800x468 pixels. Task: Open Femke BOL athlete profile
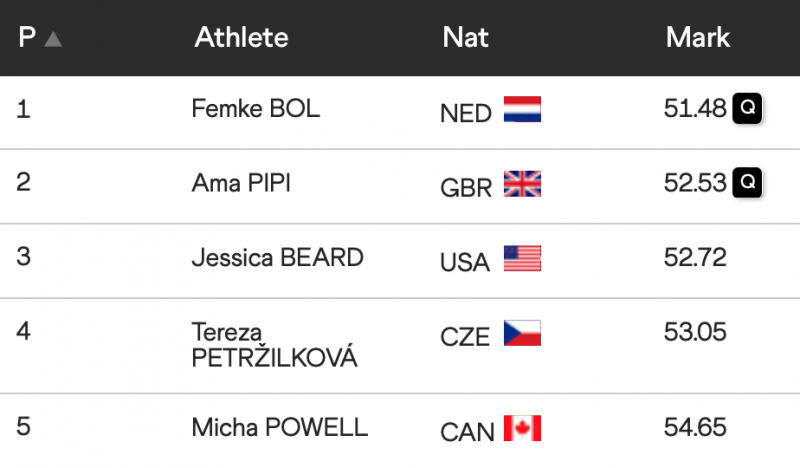pos(255,108)
